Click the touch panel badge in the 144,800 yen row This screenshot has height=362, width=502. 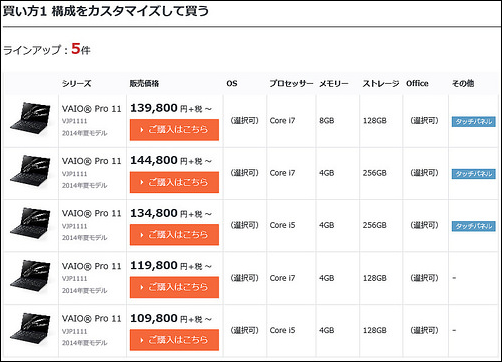(473, 174)
